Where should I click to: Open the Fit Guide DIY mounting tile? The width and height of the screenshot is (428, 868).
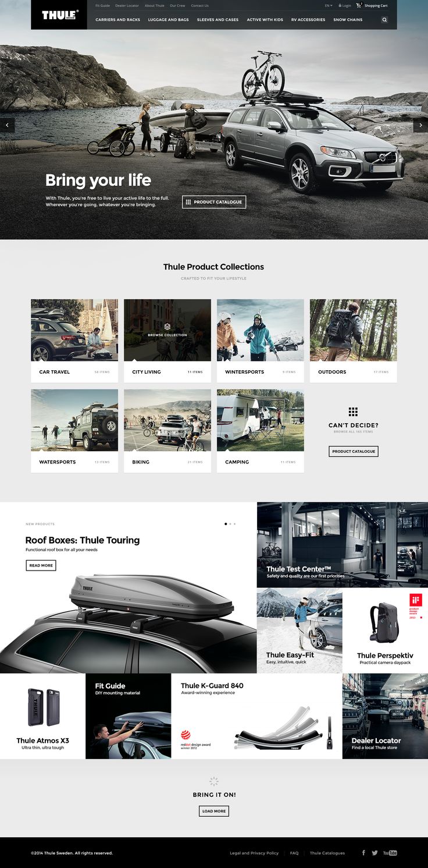[129, 716]
